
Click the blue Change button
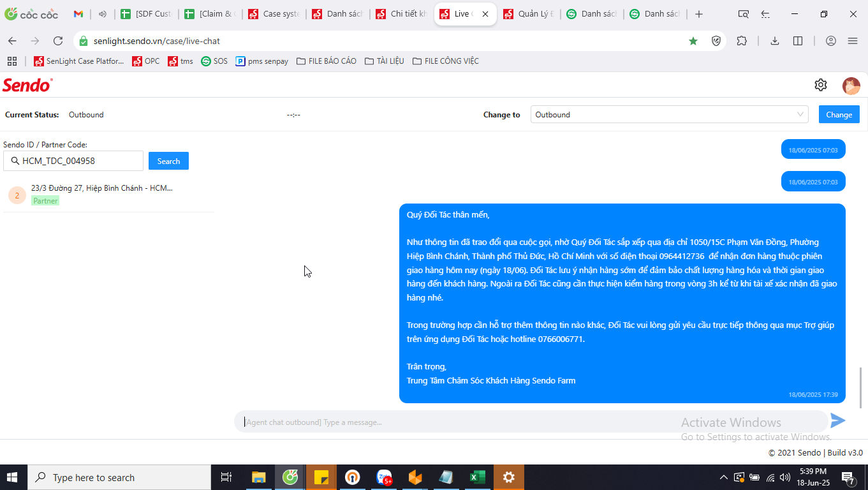pyautogui.click(x=839, y=115)
